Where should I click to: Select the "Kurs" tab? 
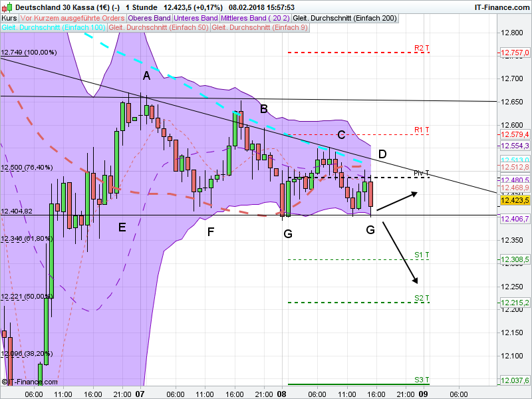point(9,19)
